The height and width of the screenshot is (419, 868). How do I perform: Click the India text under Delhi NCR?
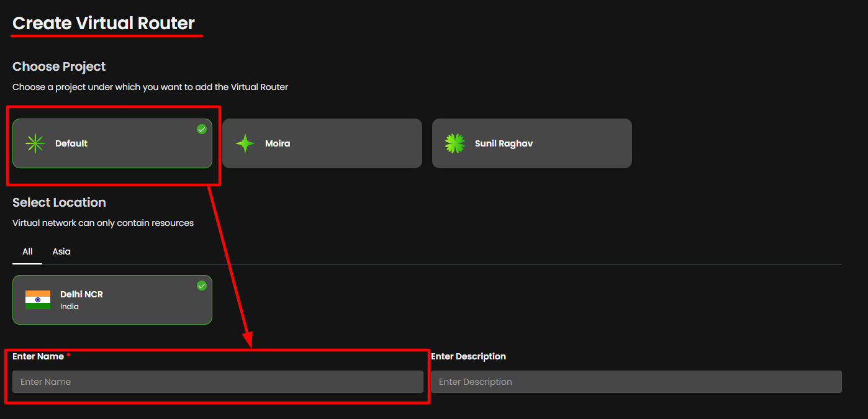tap(70, 307)
